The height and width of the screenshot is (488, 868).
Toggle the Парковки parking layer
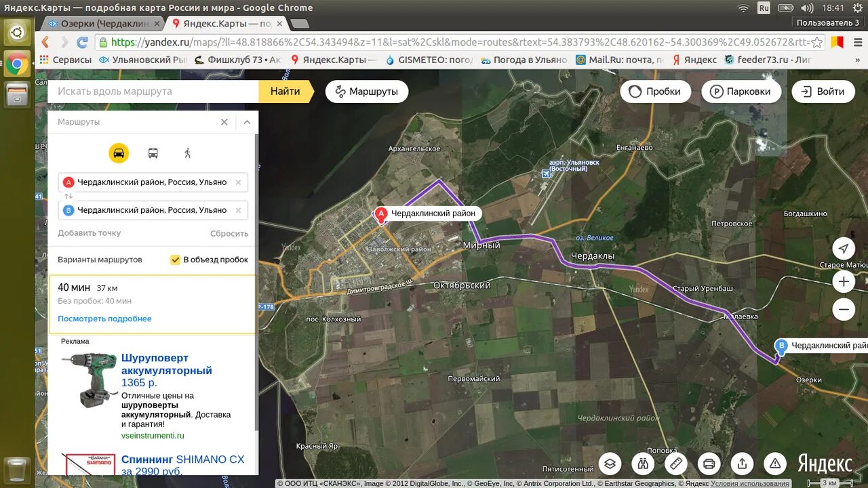coord(741,91)
